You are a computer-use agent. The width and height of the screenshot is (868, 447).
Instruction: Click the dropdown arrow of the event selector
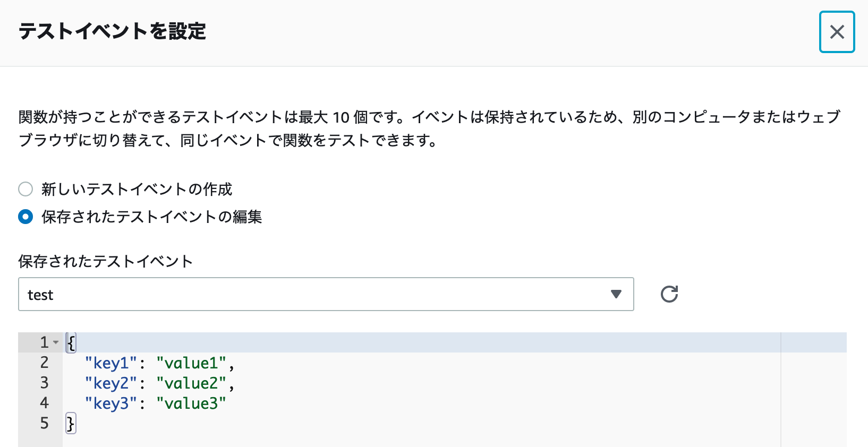tap(616, 294)
